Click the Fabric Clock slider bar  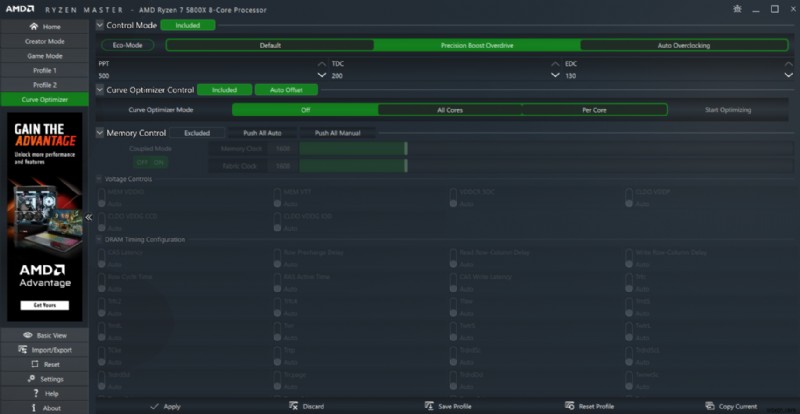545,166
